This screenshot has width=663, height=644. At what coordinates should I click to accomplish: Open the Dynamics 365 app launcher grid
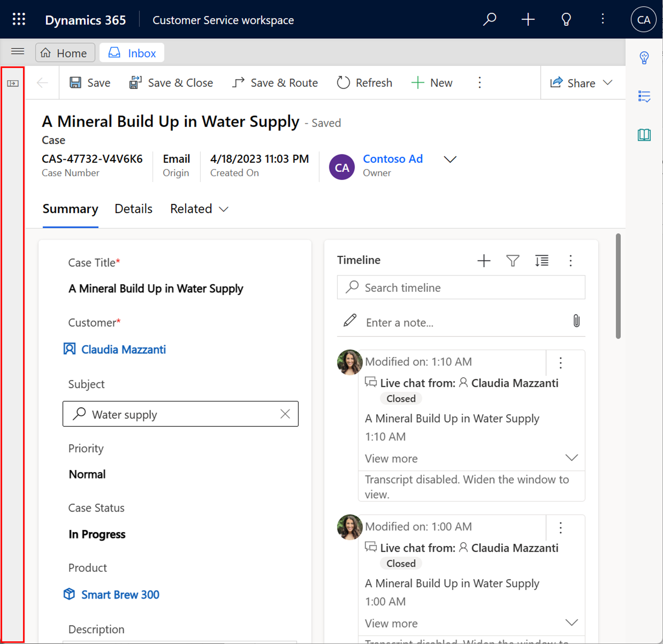pos(19,19)
